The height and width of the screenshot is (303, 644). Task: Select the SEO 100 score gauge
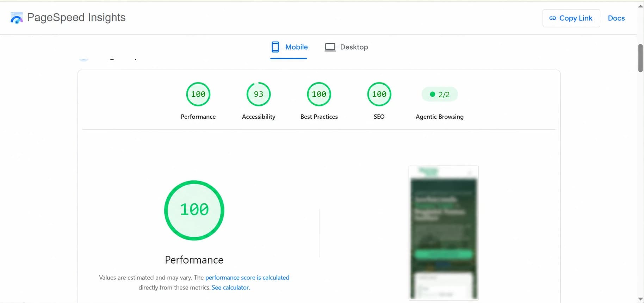[x=379, y=94]
